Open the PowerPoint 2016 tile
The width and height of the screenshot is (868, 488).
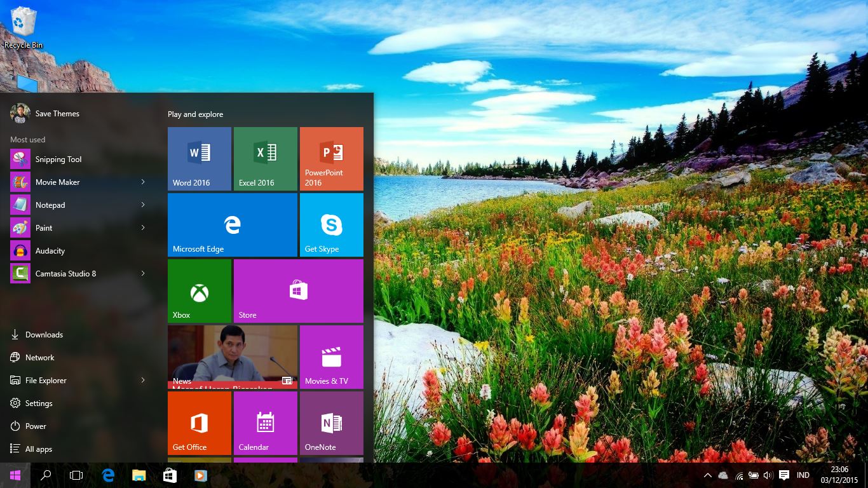tap(332, 159)
